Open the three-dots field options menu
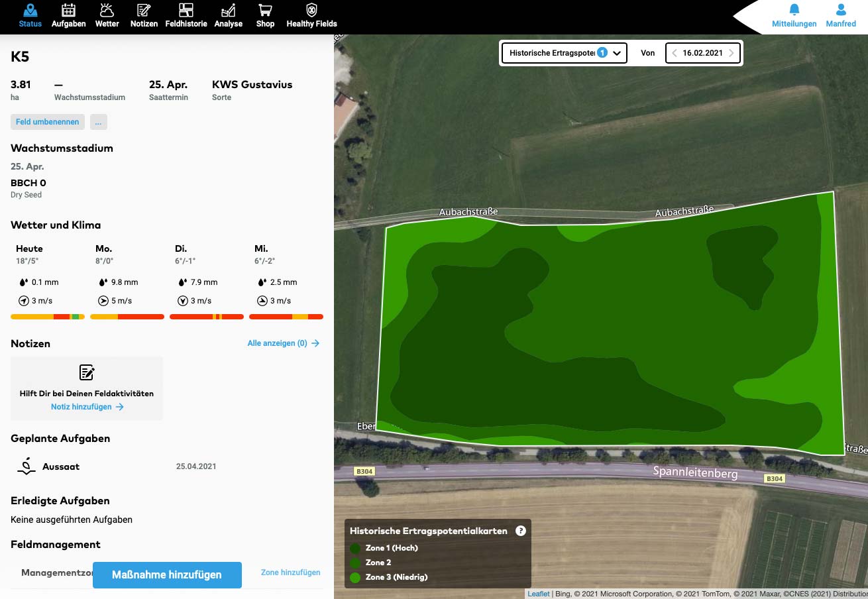The width and height of the screenshot is (868, 599). click(98, 122)
